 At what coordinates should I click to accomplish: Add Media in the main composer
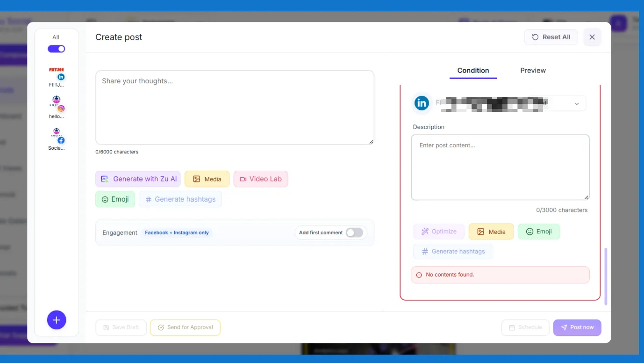coord(207,179)
